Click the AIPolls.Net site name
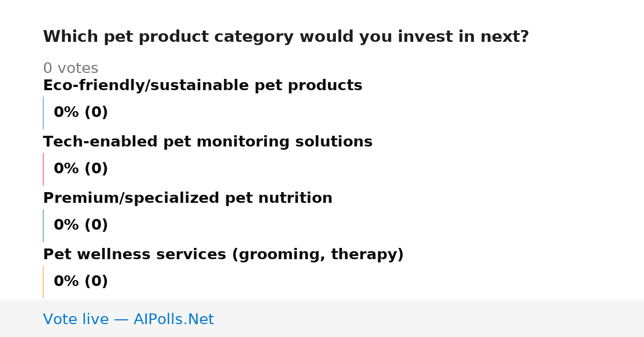This screenshot has height=337, width=644. pyautogui.click(x=173, y=320)
